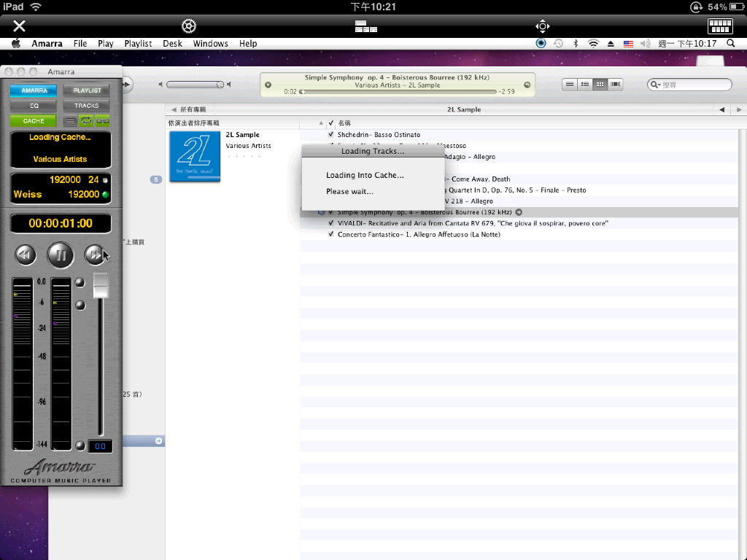The image size is (747, 560).
Task: Open the Desk menu
Action: point(172,43)
